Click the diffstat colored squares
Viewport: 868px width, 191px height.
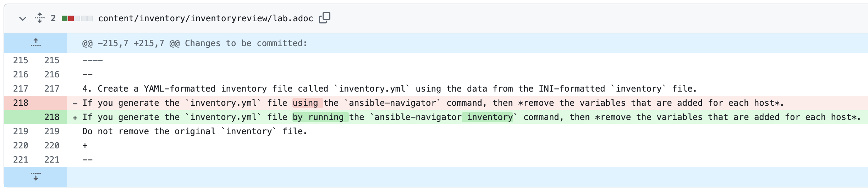coord(77,18)
